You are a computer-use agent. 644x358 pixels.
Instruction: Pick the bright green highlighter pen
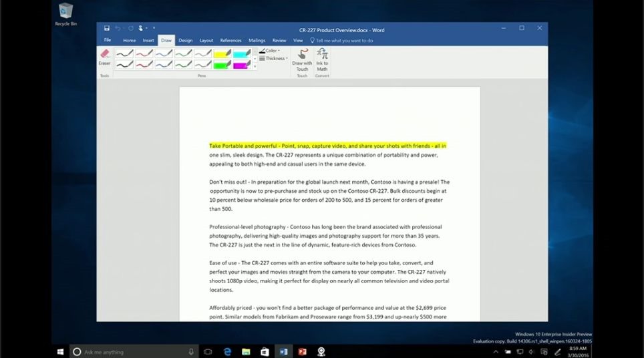(x=222, y=65)
